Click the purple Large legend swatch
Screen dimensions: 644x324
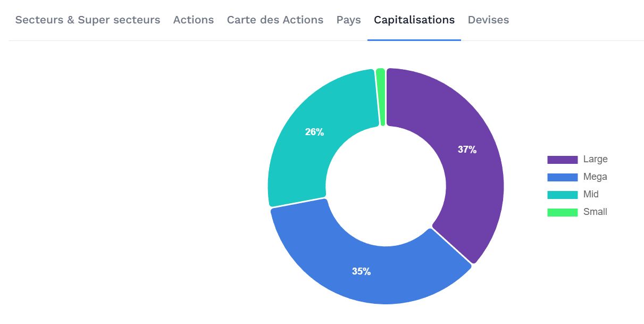click(x=562, y=160)
